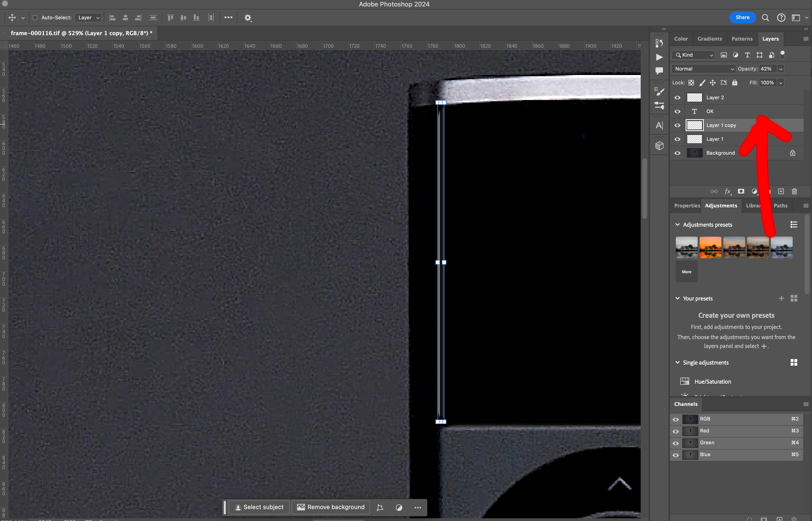812x521 pixels.
Task: Add a layer mask
Action: [x=741, y=192]
